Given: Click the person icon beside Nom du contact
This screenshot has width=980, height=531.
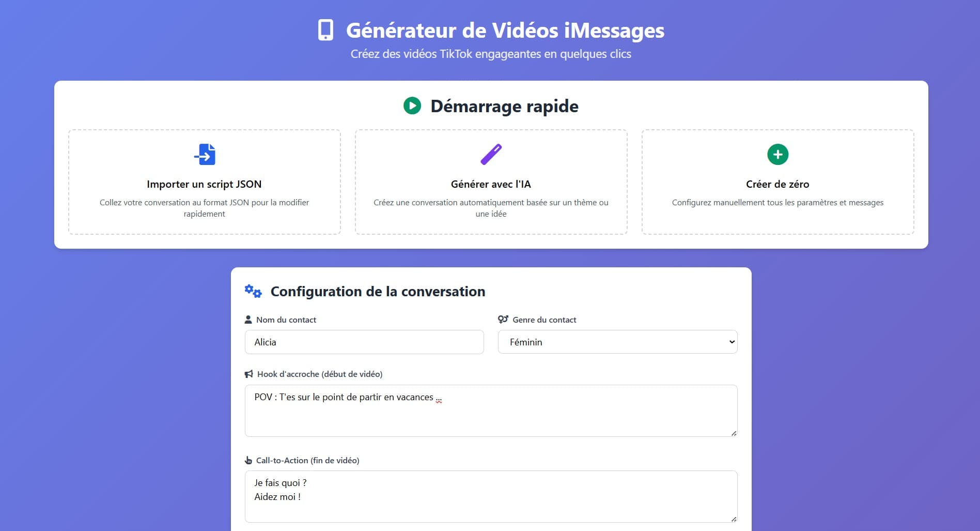Looking at the screenshot, I should [x=248, y=320].
